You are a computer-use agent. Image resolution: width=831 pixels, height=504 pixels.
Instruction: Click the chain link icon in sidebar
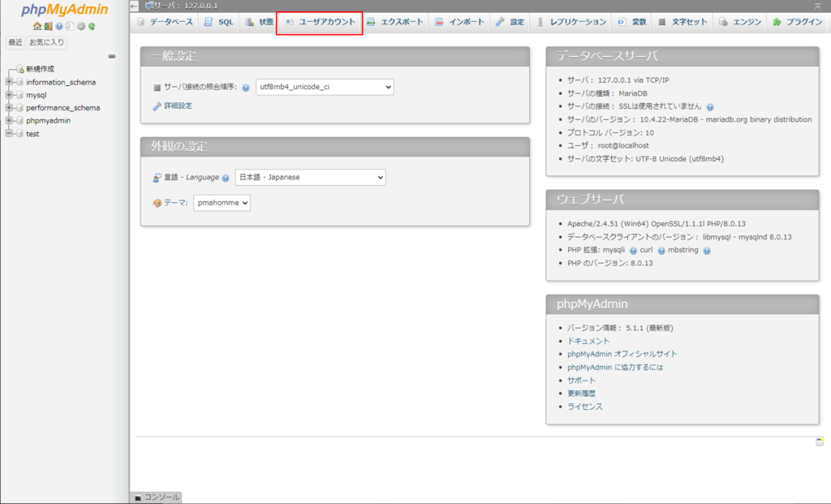pos(112,56)
